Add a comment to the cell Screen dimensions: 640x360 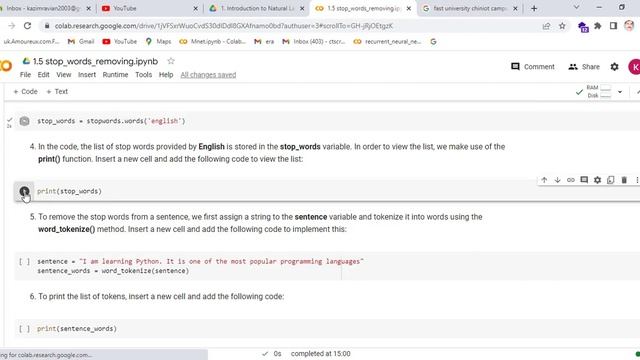coord(584,180)
